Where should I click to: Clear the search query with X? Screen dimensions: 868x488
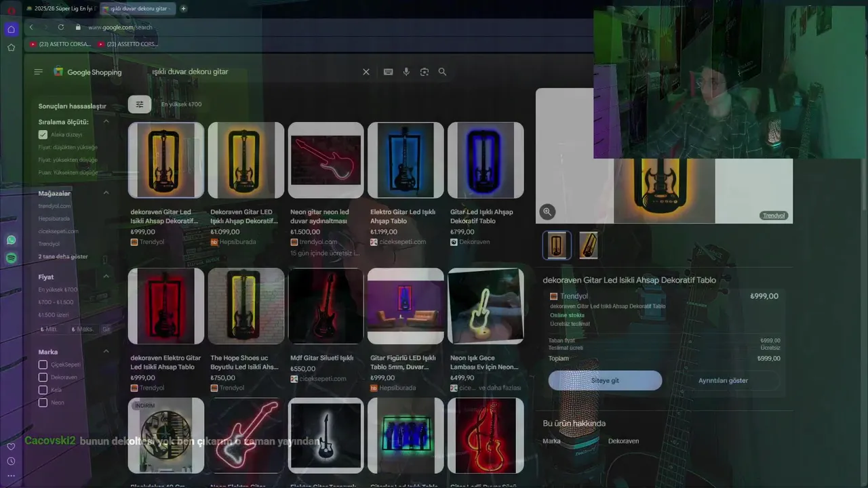[366, 72]
